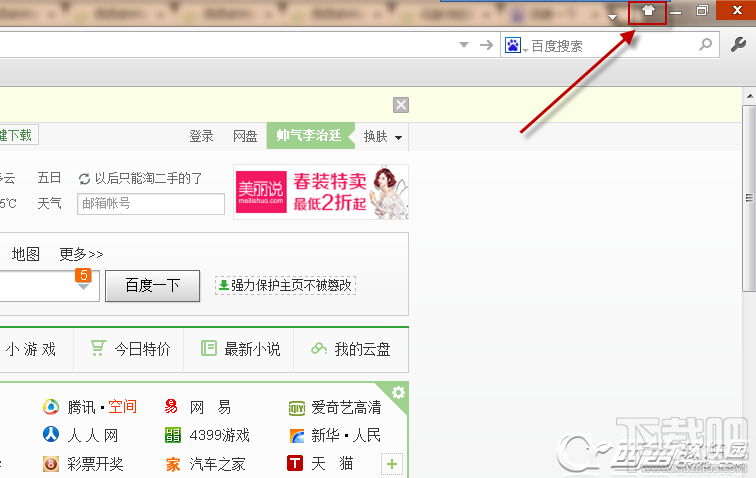This screenshot has width=756, height=478.
Task: Click the 新华 logo icon
Action: click(297, 436)
